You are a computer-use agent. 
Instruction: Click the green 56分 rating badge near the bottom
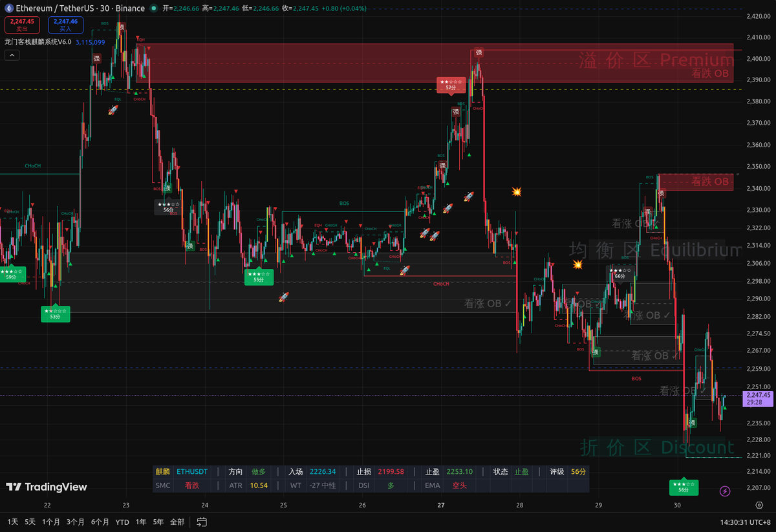pos(684,489)
